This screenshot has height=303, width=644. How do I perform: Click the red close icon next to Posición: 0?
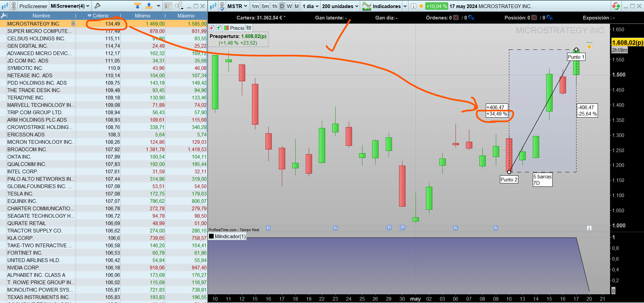pos(534,18)
